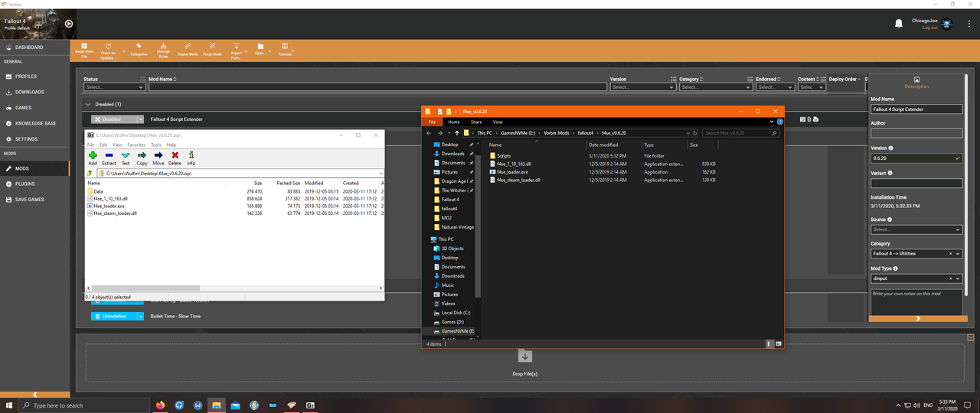Open the Source dropdown in mod details
The image size is (980, 413).
[x=916, y=229]
